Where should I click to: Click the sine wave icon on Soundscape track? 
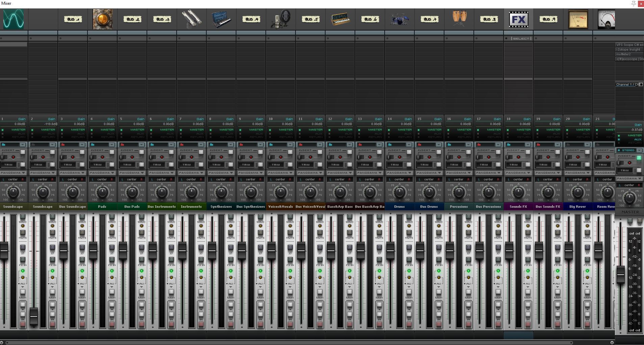(x=14, y=19)
